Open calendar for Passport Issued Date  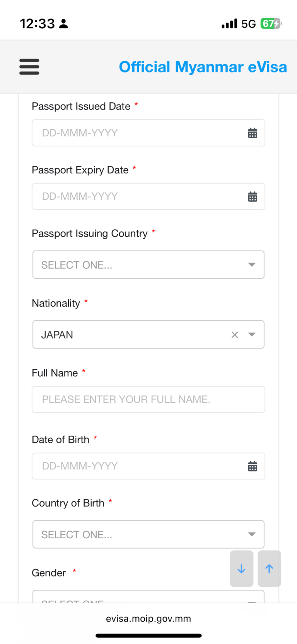253,133
